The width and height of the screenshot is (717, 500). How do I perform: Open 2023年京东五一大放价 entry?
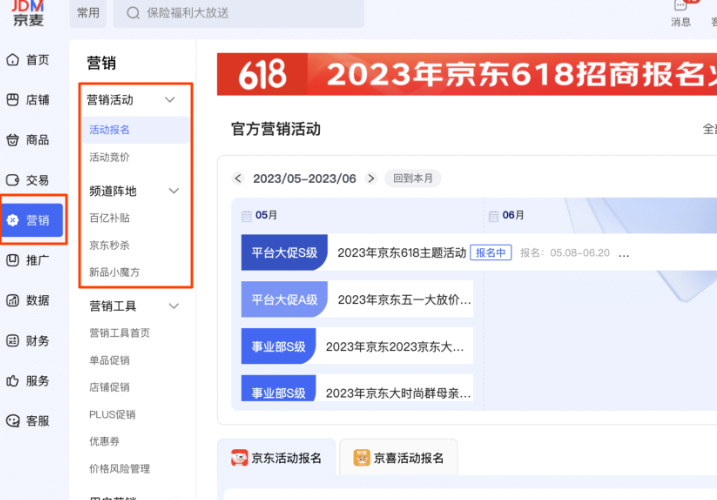coord(404,300)
